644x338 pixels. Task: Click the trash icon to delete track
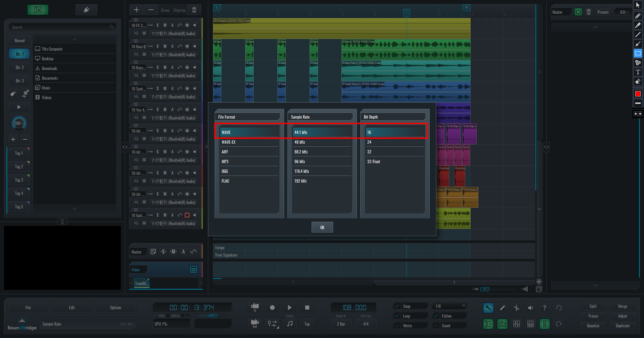click(x=194, y=10)
